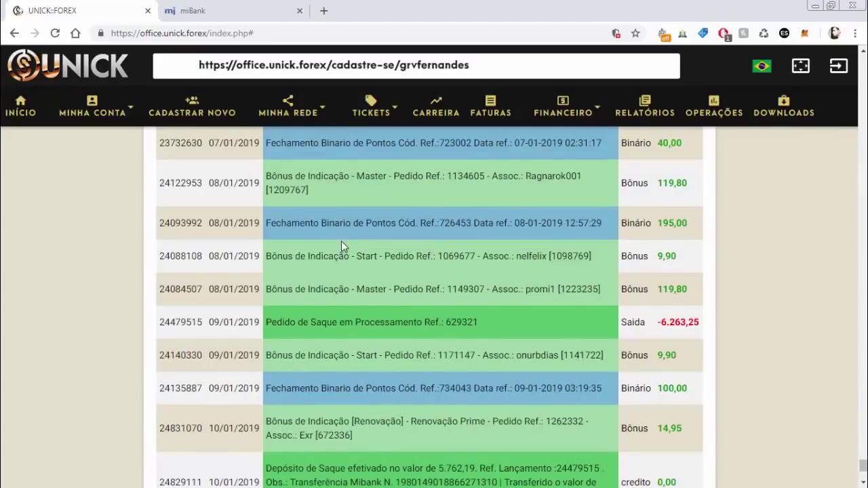Select transaction ID 24135887
This screenshot has width=868, height=488.
coord(180,388)
